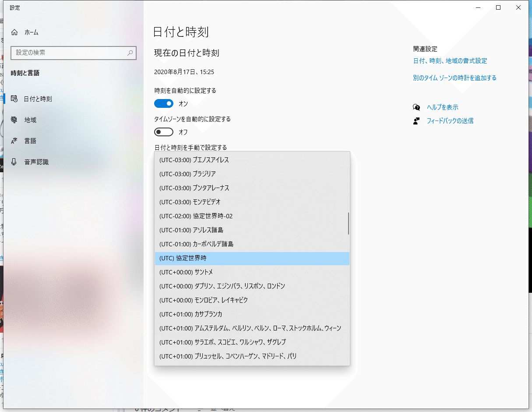Click the フィードバックの送信 person icon
532x412 pixels.
pos(416,121)
